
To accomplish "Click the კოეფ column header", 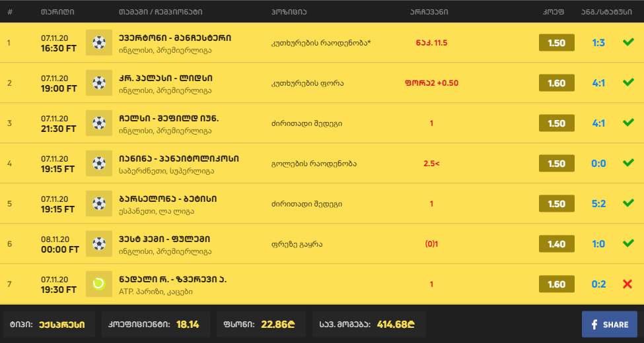I will (554, 12).
